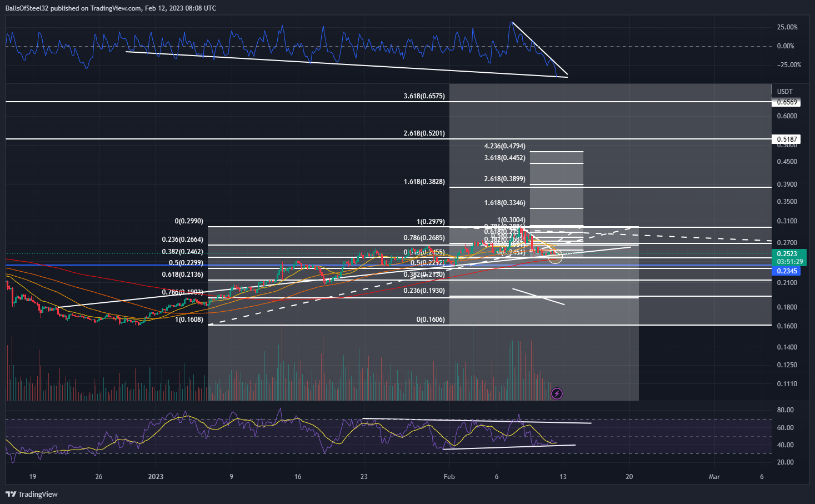The width and height of the screenshot is (815, 504).
Task: Click the 20 date label on time axis
Action: (x=629, y=477)
